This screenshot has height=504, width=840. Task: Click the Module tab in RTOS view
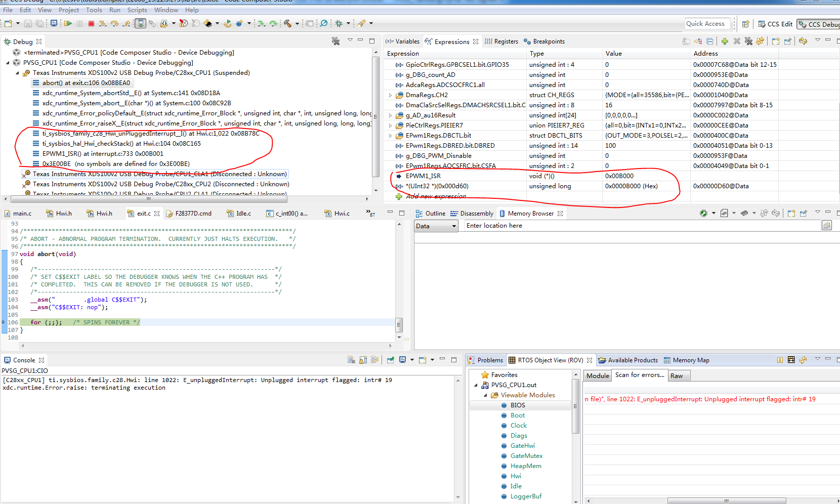(598, 375)
